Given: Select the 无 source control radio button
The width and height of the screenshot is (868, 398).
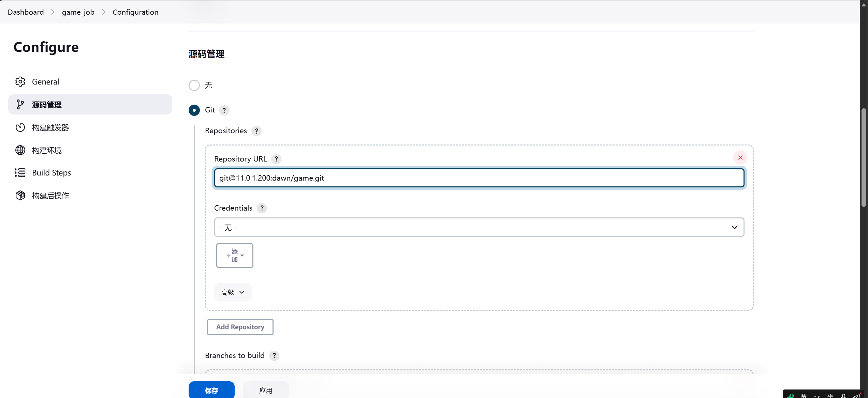Looking at the screenshot, I should 194,85.
